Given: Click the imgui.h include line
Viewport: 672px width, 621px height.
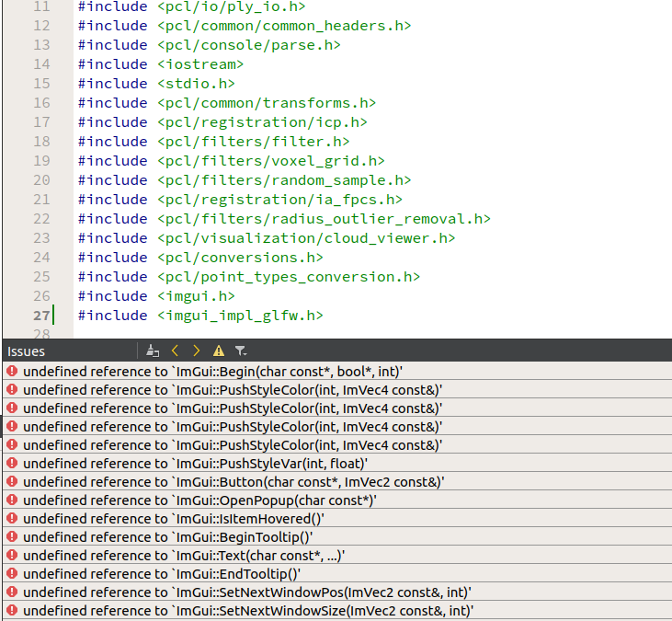Looking at the screenshot, I should 156,296.
